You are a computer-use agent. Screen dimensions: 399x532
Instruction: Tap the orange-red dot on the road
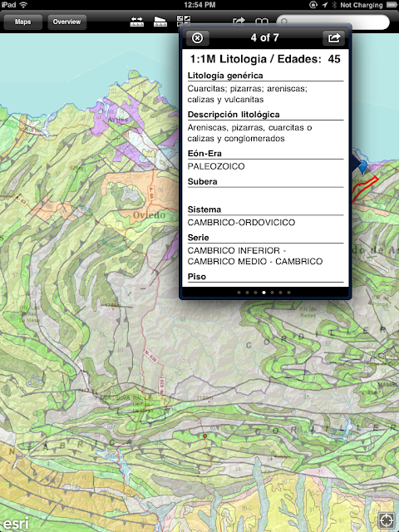coord(204,436)
